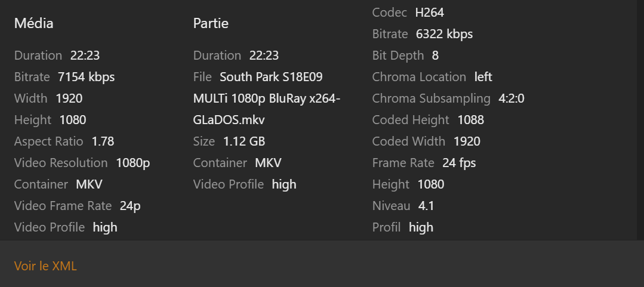644x287 pixels.
Task: Click the Video Frame Rate value 24p
Action: point(130,206)
